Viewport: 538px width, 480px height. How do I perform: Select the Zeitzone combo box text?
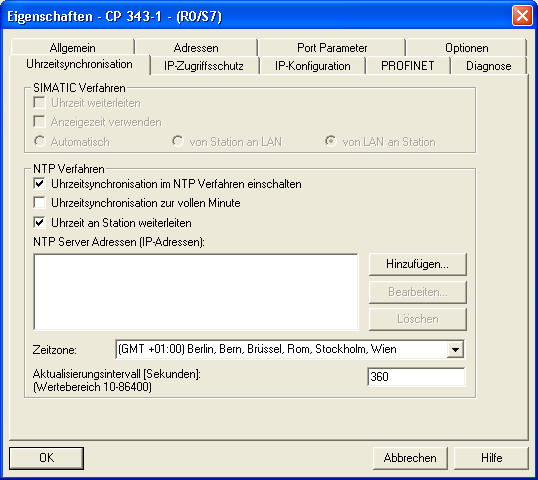[x=281, y=349]
